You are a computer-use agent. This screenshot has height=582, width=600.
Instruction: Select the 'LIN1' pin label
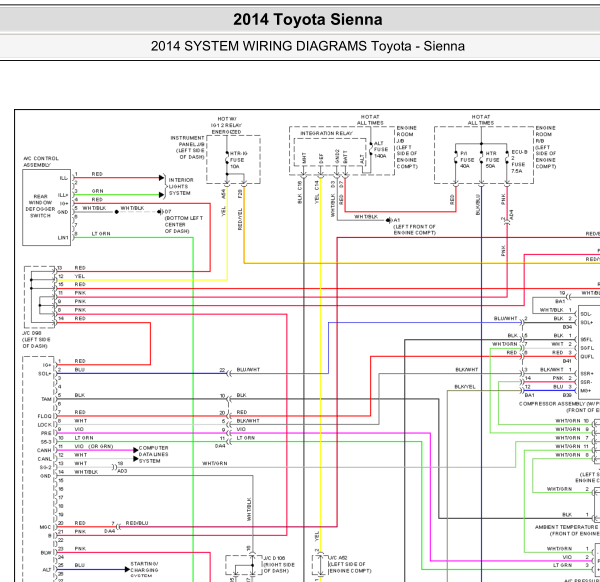click(63, 238)
